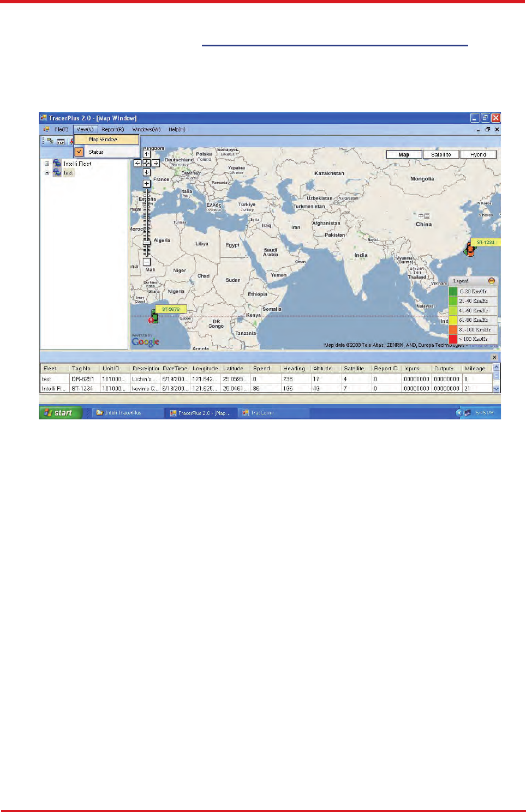Close the status grid panel with its X
This screenshot has height=812, width=526.
(x=494, y=357)
